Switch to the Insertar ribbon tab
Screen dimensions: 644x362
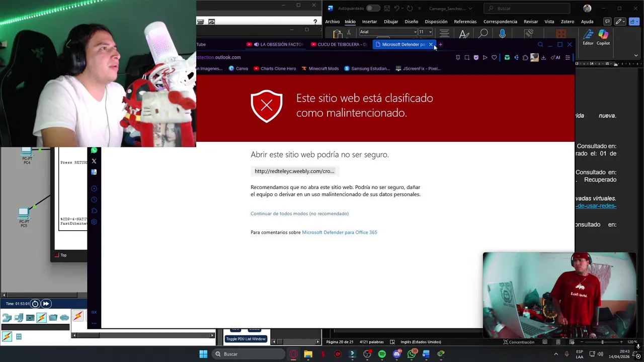[x=369, y=22]
